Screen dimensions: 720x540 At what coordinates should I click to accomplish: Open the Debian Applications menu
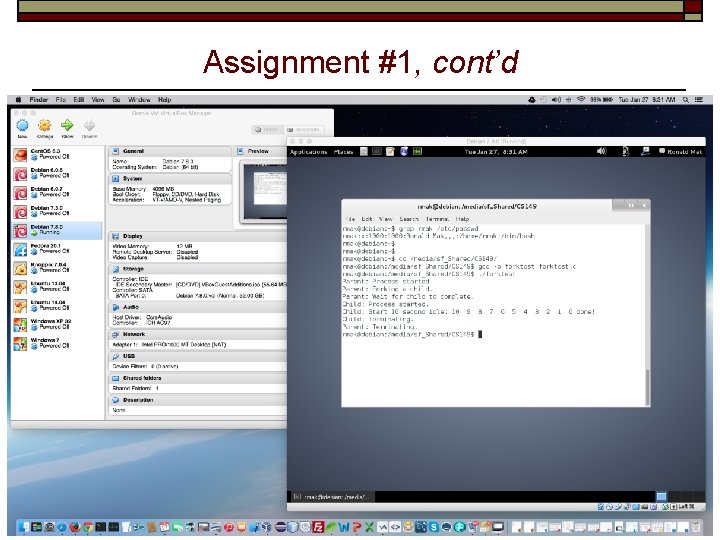(x=309, y=152)
